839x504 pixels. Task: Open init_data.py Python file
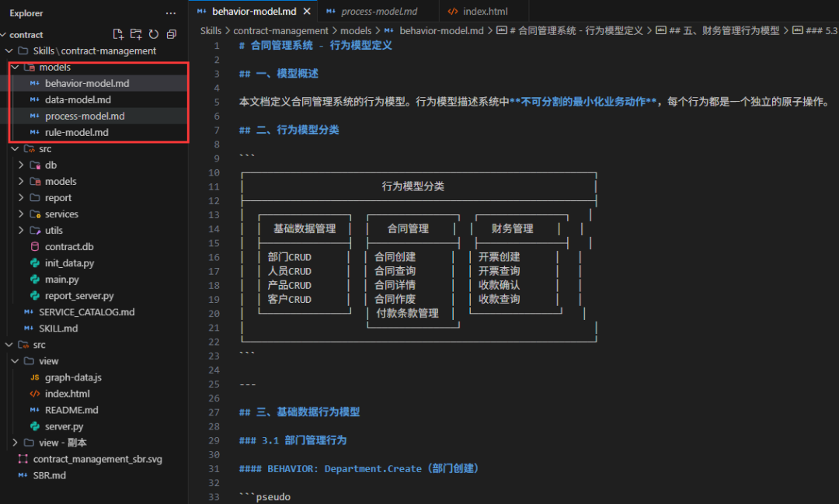pyautogui.click(x=70, y=263)
